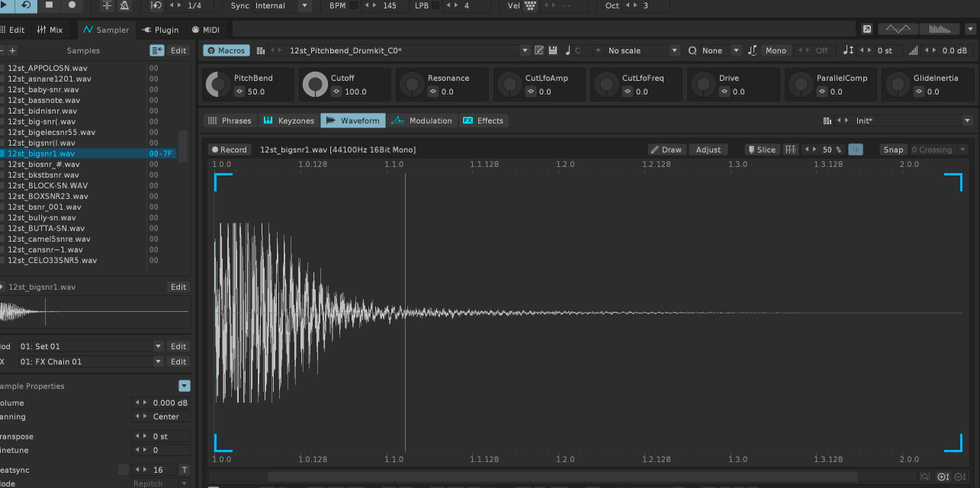Enable the BPM automation checkbox
This screenshot has height=488, width=980.
pyautogui.click(x=354, y=5)
